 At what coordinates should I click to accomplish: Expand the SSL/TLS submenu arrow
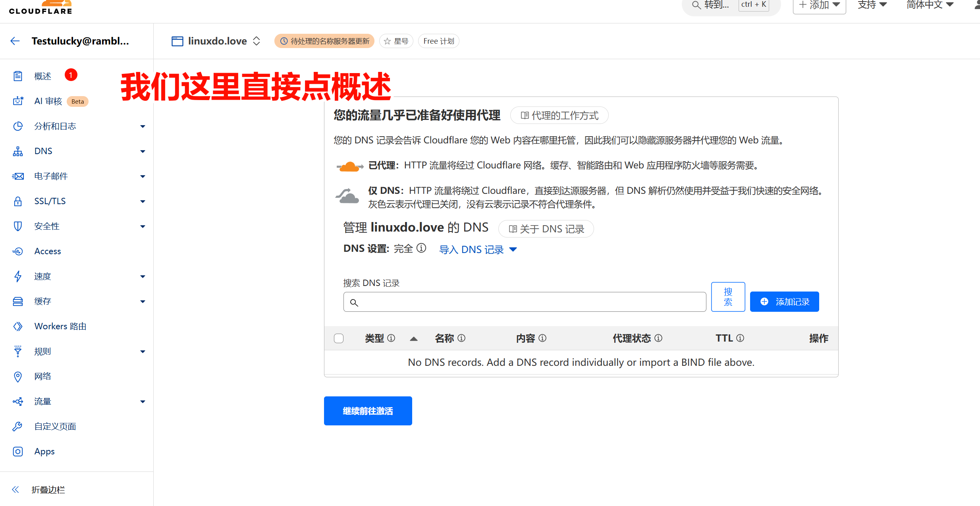[x=143, y=201]
